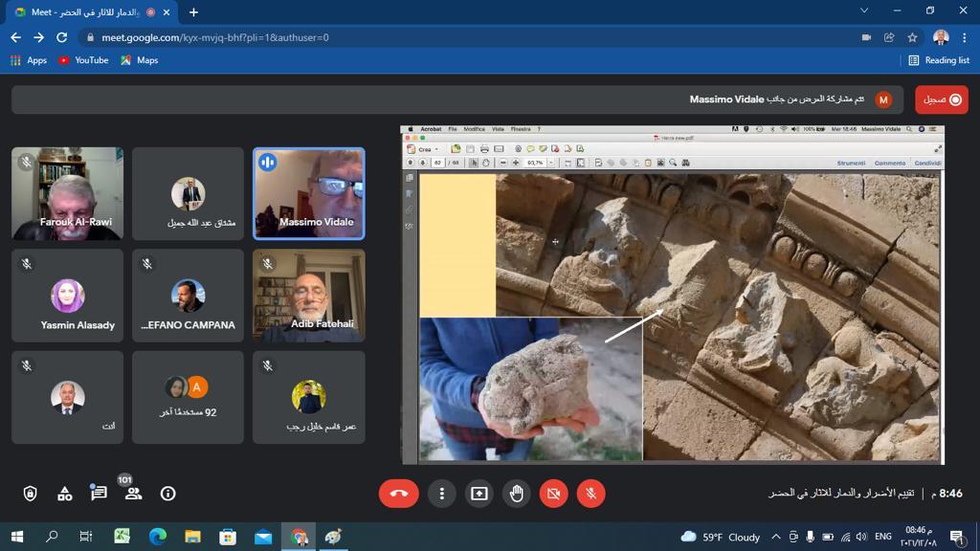Click the red leave call button
This screenshot has width=980, height=551.
(x=399, y=494)
